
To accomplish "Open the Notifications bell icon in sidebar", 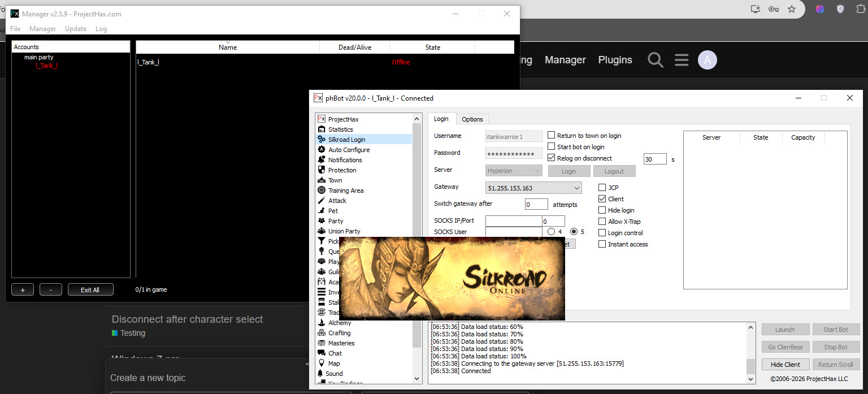I will point(322,160).
